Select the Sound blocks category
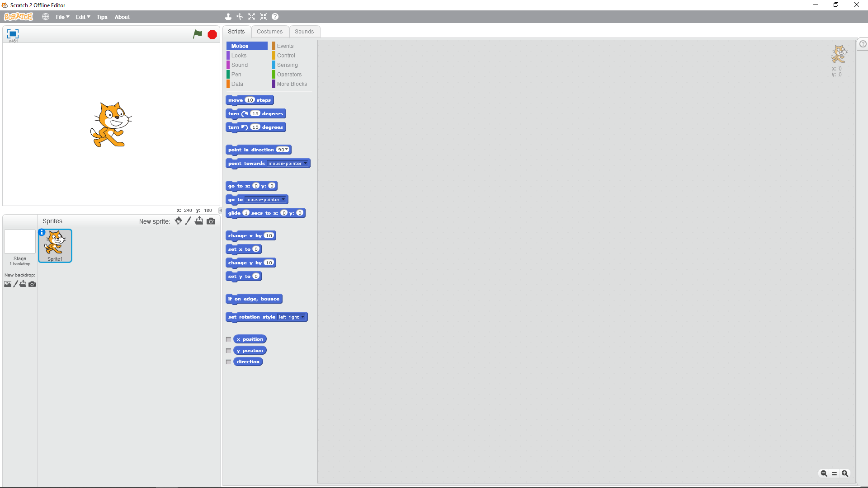This screenshot has width=868, height=488. [x=240, y=64]
